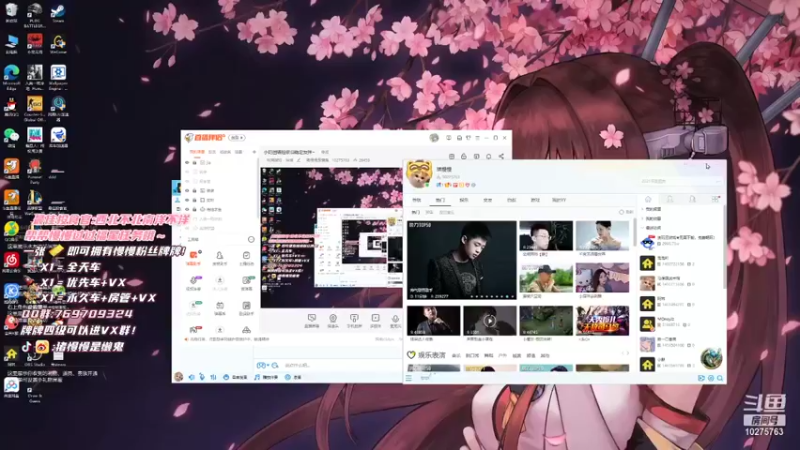Toggle the lock on the circular-icon source layer
This screenshot has width=800, height=450.
pos(194,209)
